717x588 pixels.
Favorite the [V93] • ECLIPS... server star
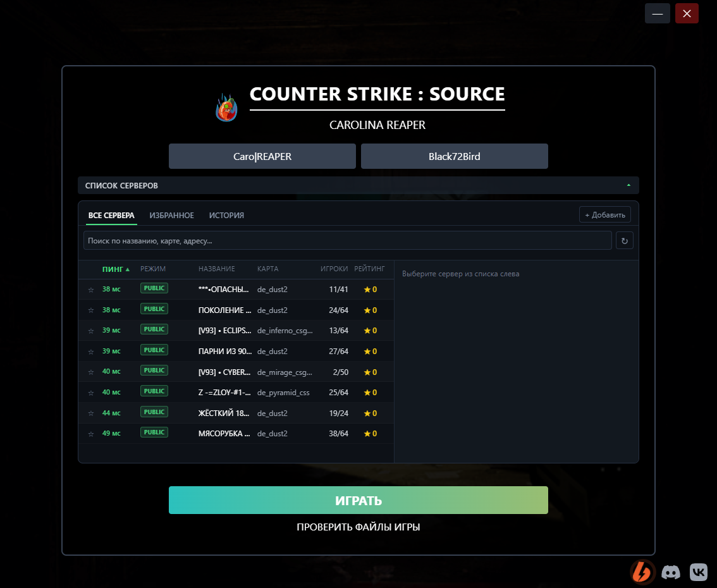click(91, 331)
